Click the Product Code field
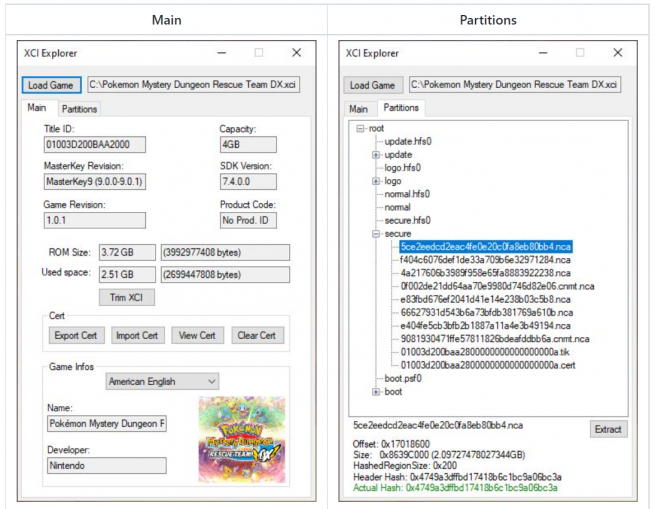655x509 pixels. click(x=248, y=220)
